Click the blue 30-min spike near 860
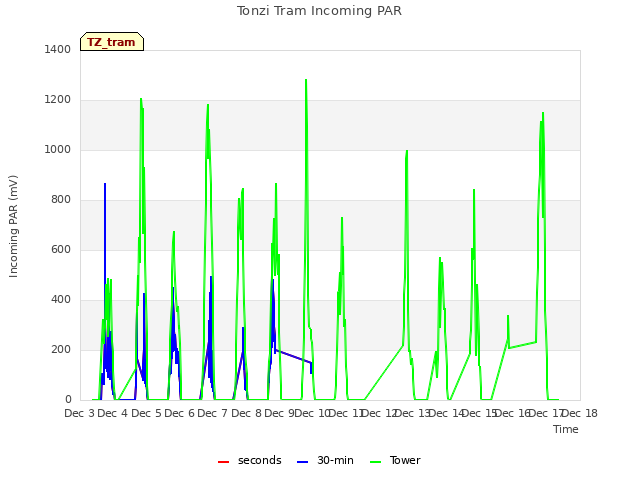The height and width of the screenshot is (480, 640). [105, 184]
